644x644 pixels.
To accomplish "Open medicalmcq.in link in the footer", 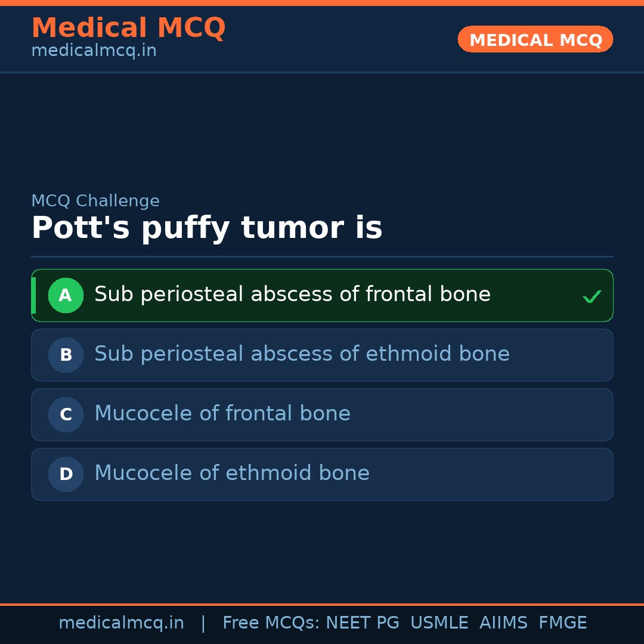I will pos(121,623).
